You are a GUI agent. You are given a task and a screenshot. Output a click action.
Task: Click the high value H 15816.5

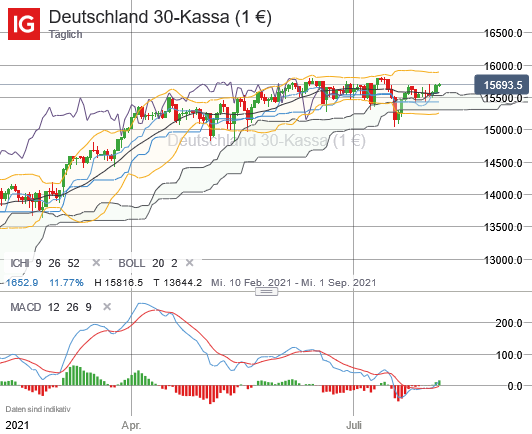coord(119,283)
